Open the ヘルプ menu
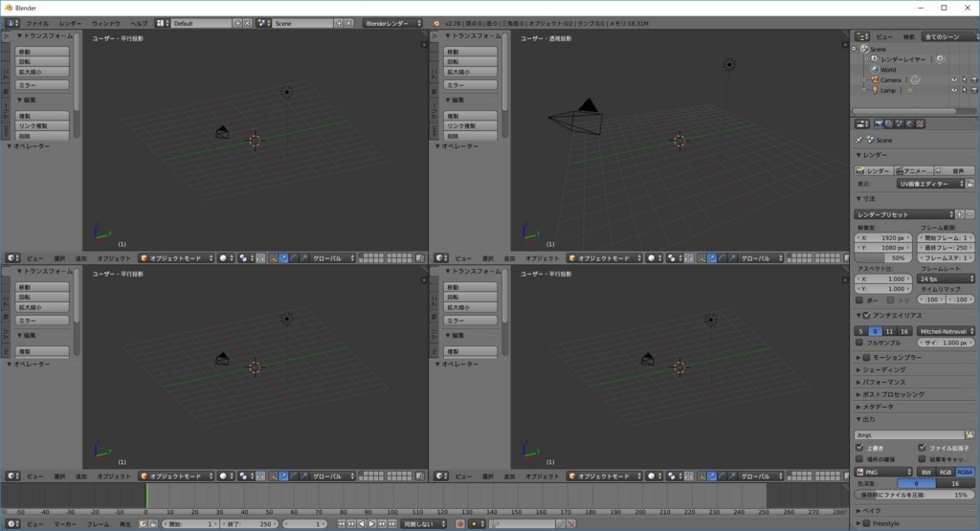Screen dimensions: 980x531 [x=139, y=23]
